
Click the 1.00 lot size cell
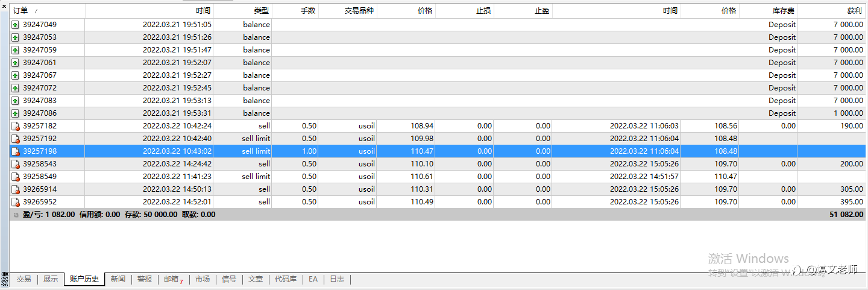[309, 151]
